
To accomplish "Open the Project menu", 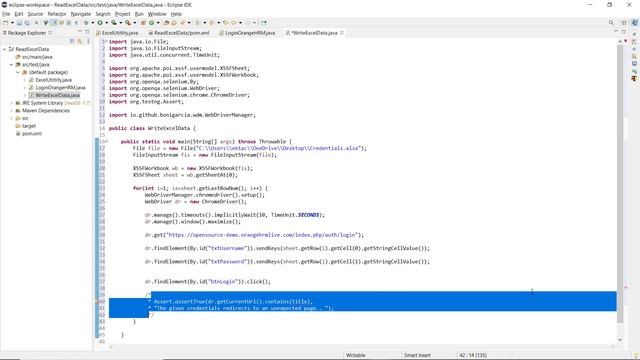I will click(122, 14).
